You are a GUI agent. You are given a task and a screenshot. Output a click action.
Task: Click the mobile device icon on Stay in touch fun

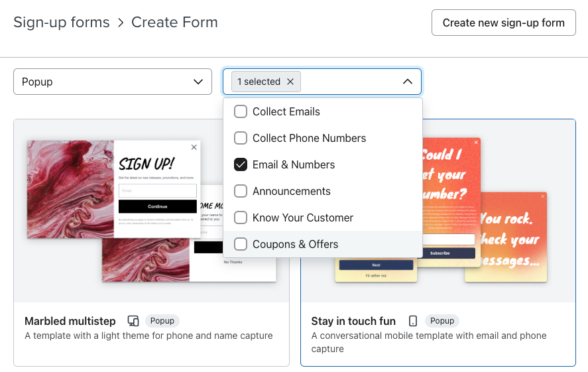pos(413,321)
